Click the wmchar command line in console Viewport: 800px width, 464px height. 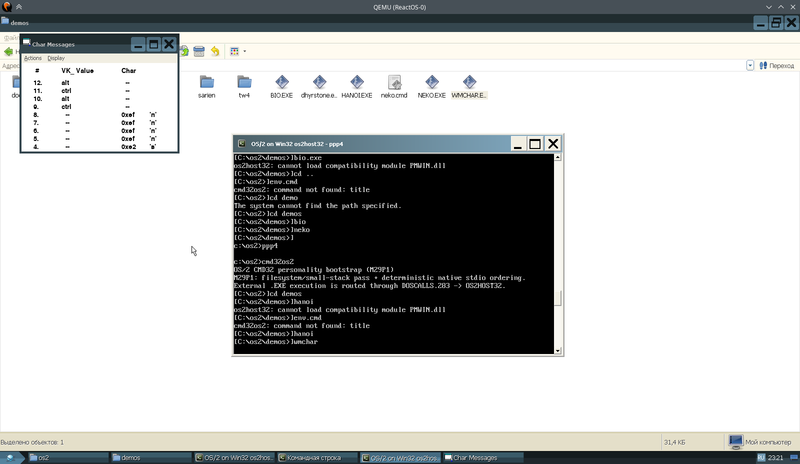pos(276,342)
